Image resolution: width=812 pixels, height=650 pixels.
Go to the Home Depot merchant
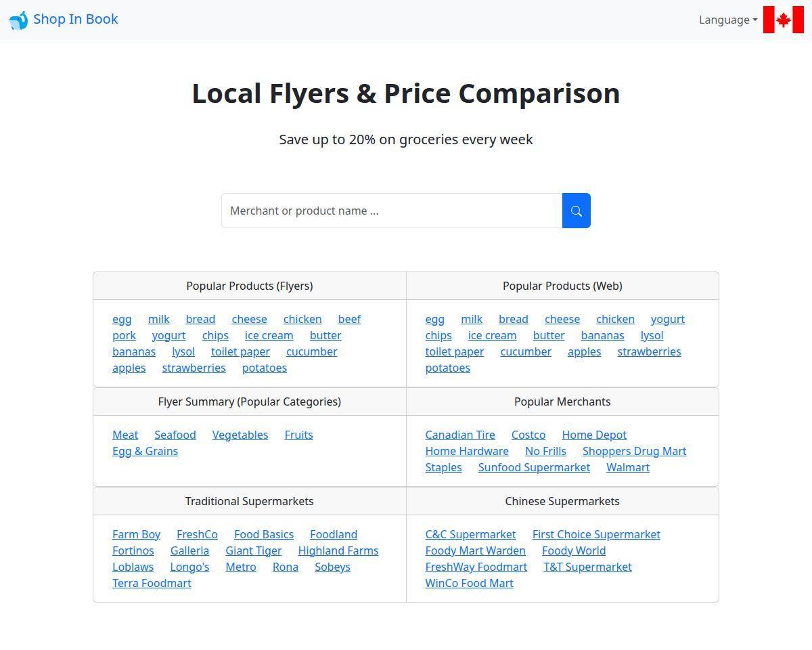[594, 435]
